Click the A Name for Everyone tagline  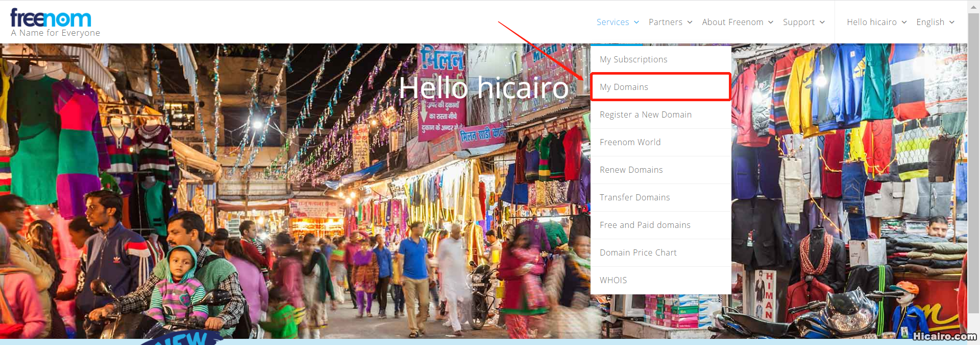pyautogui.click(x=56, y=33)
